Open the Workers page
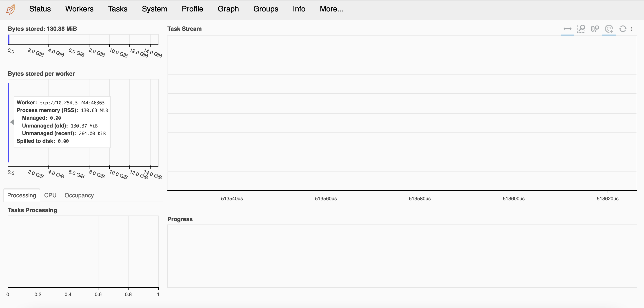The image size is (644, 308). [79, 9]
